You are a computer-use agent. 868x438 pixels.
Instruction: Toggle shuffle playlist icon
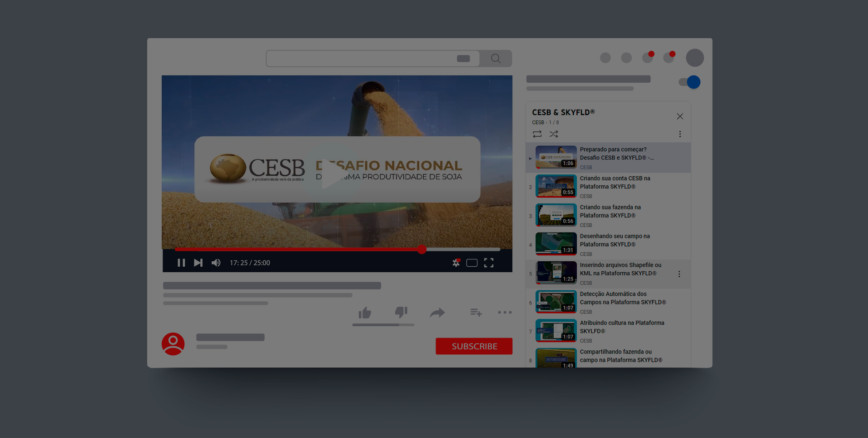554,134
